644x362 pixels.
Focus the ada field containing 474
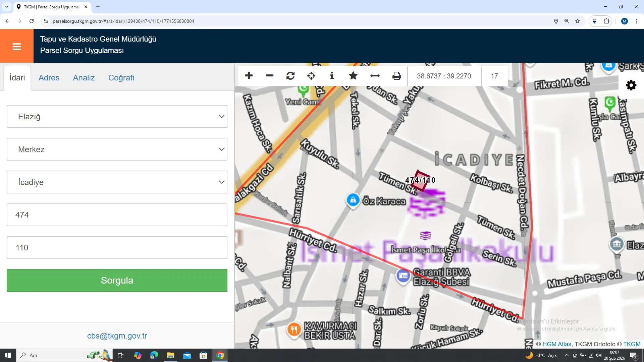coord(117,215)
